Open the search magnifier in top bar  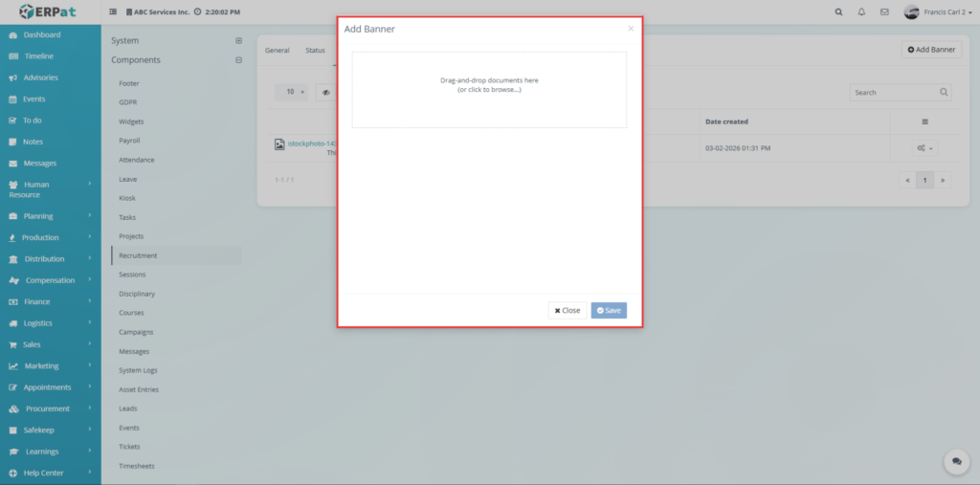click(x=838, y=11)
